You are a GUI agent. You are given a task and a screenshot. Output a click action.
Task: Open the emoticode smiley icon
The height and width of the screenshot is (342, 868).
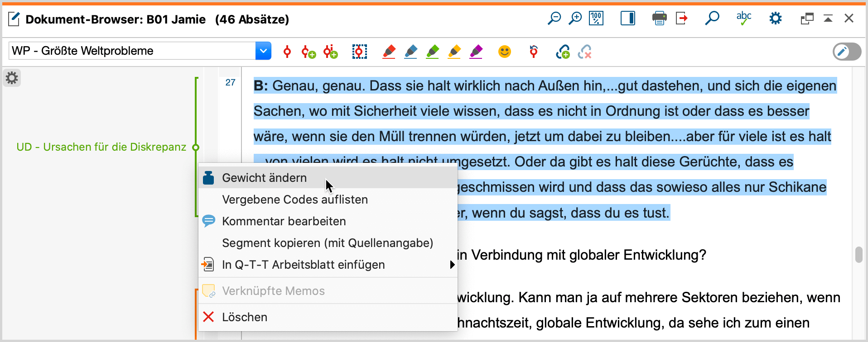pos(505,52)
